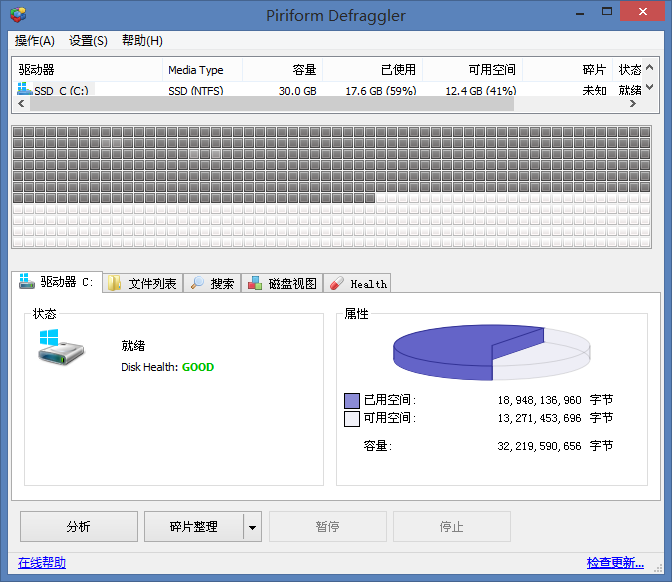Click the pie chart in 属性 panel

tap(492, 352)
